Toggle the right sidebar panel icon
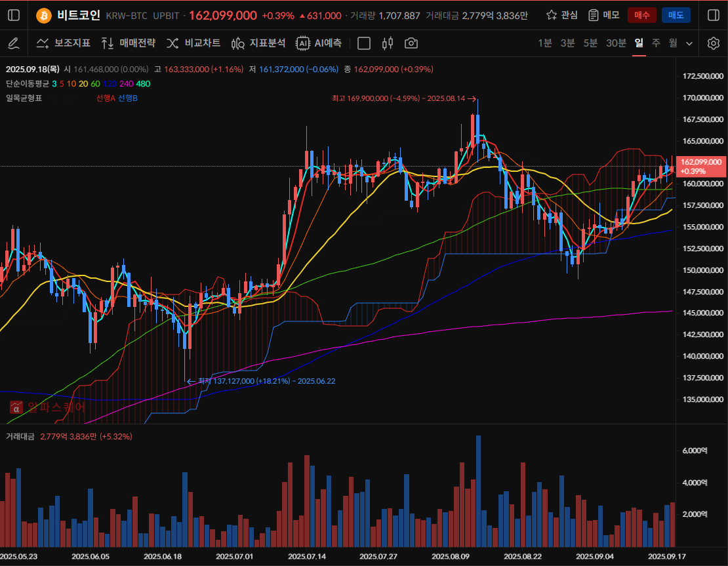 (x=714, y=15)
